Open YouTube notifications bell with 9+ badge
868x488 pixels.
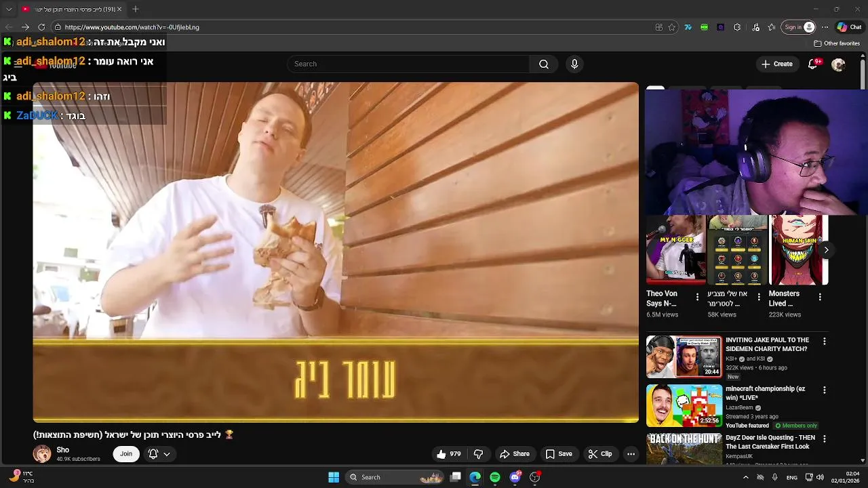coord(814,64)
